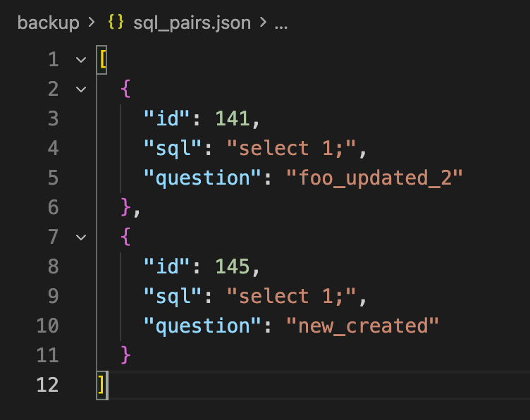The height and width of the screenshot is (420, 530).
Task: Click the "id" key on line 3
Action: point(162,118)
